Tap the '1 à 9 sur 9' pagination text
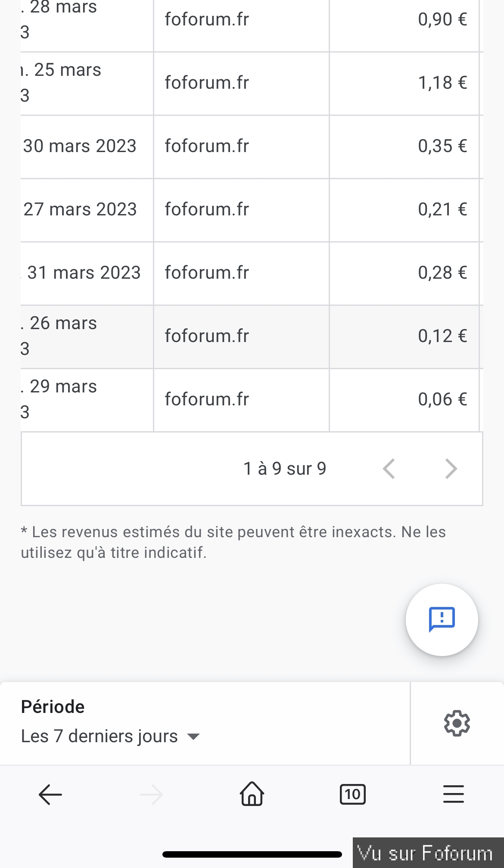The image size is (504, 868). pyautogui.click(x=285, y=469)
